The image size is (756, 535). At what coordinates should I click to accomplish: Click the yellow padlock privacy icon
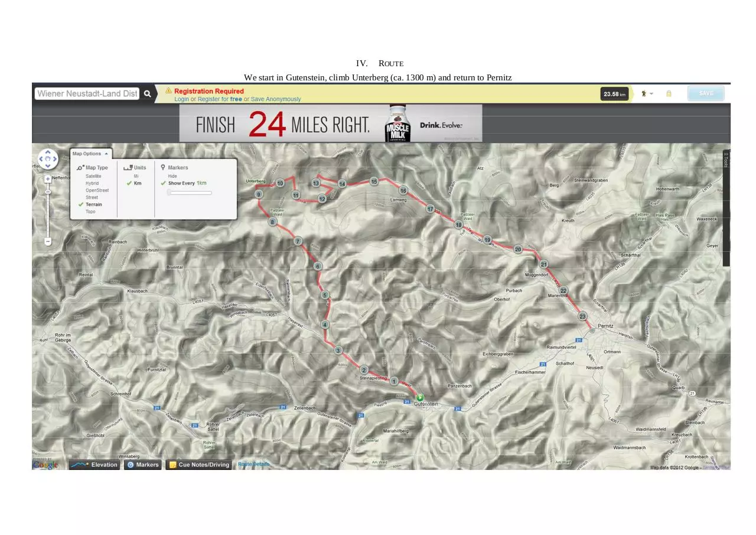(669, 93)
